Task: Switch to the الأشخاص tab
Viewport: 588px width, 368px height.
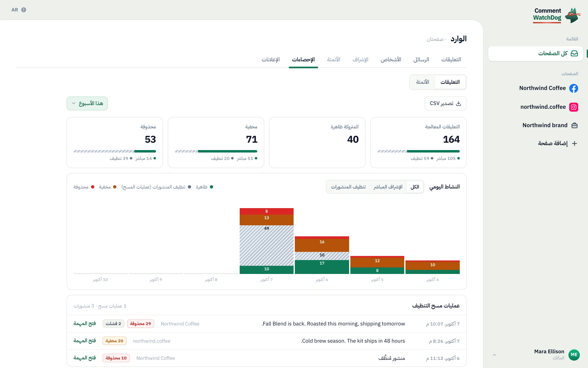Action: point(391,60)
